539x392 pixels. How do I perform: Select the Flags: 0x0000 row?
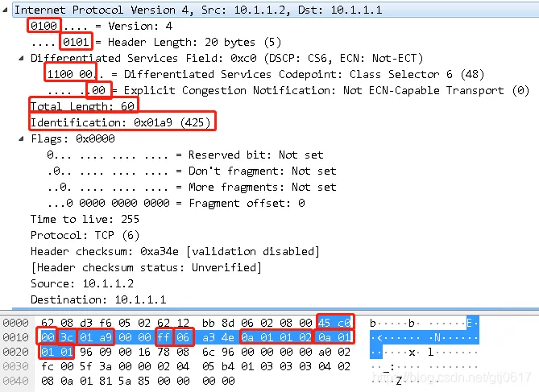click(x=73, y=138)
